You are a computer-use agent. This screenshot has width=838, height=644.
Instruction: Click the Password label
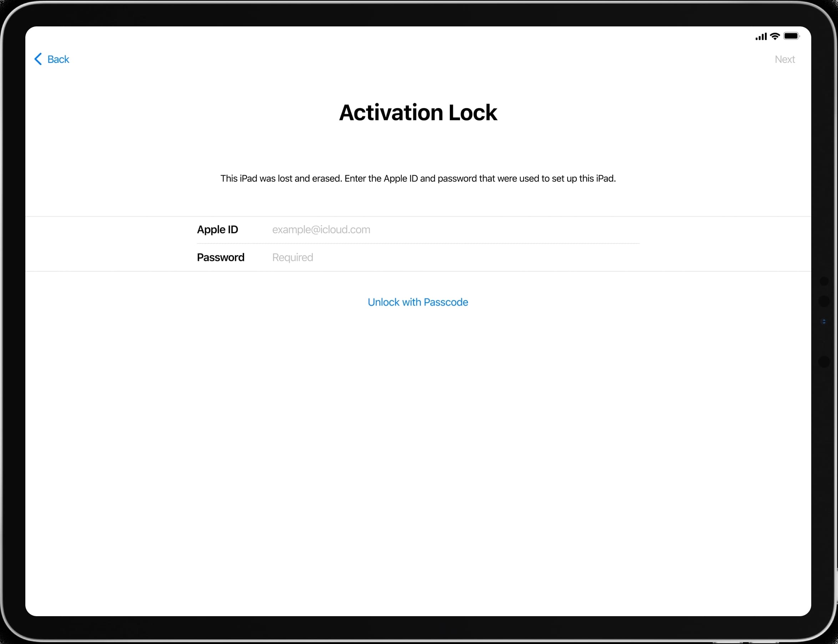click(220, 257)
